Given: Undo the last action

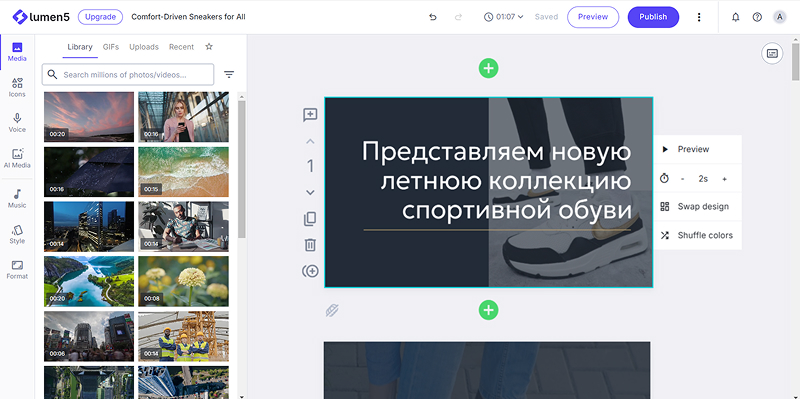Looking at the screenshot, I should tap(433, 17).
